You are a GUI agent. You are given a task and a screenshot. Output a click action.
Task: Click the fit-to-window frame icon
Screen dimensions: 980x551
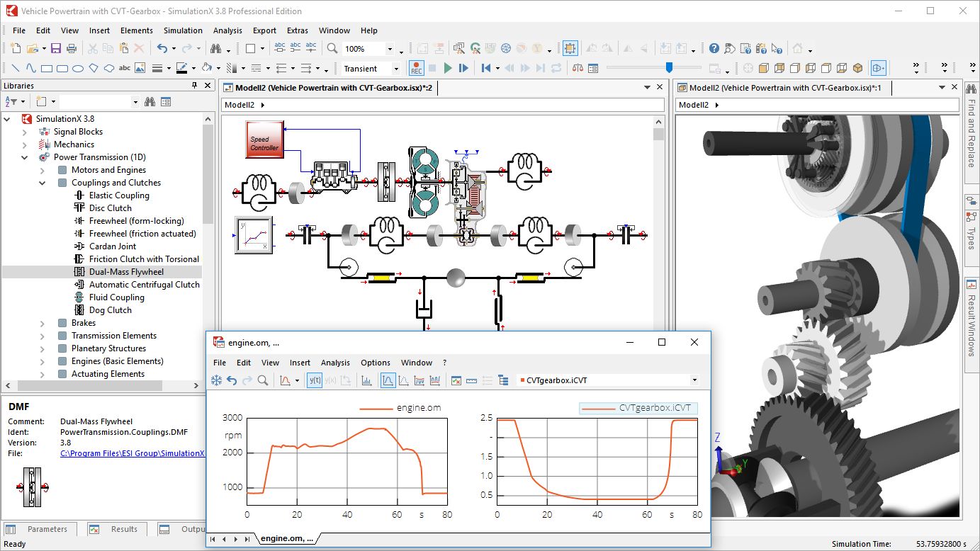(570, 49)
